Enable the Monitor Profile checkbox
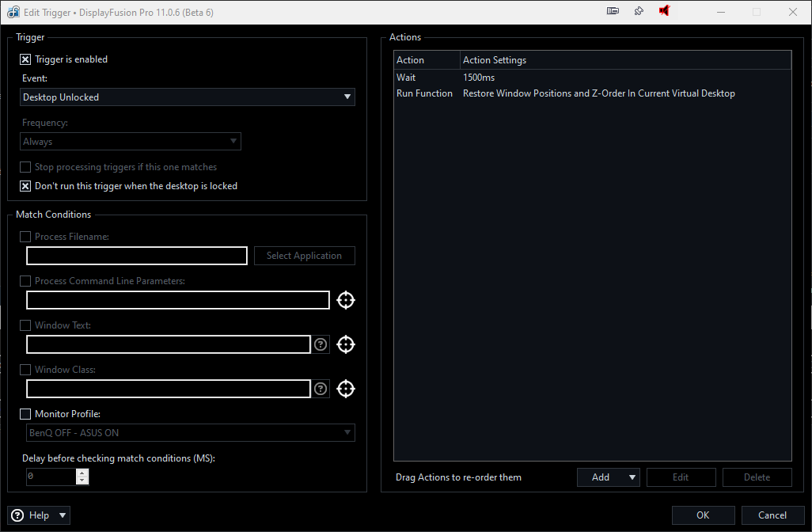The image size is (812, 532). (x=25, y=414)
